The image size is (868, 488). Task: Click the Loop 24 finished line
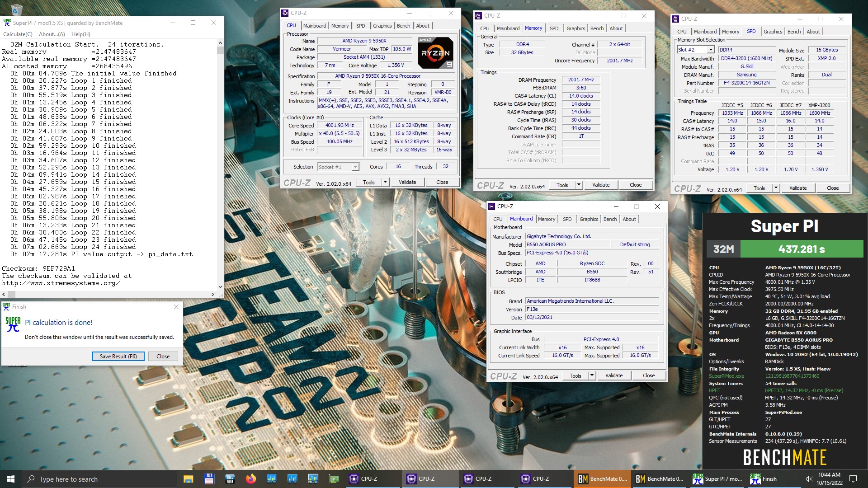pos(73,247)
